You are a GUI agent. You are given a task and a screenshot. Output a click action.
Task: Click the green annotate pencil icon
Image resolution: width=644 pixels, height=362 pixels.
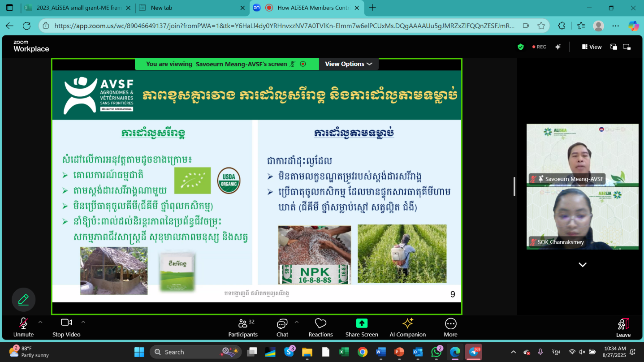[23, 300]
